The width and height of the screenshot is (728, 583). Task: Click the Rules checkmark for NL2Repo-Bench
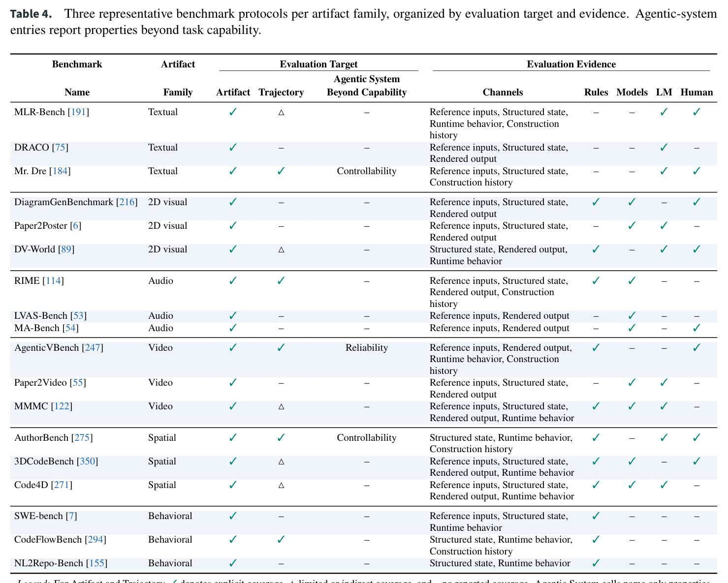click(x=596, y=563)
